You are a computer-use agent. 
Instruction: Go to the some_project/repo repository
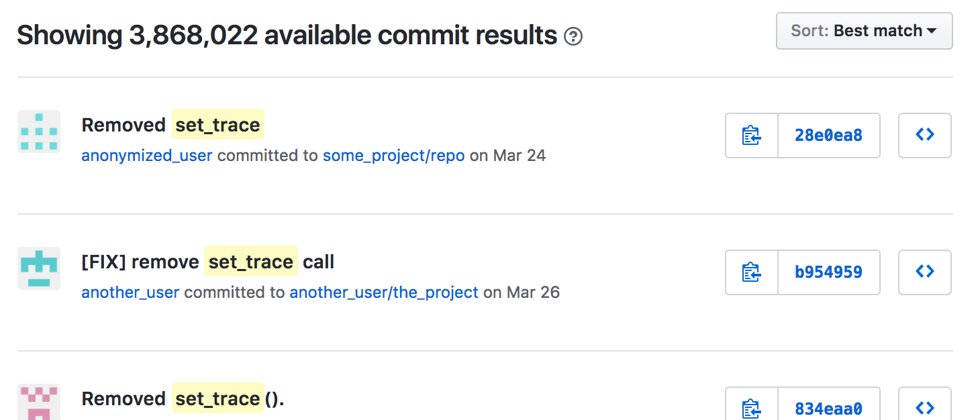(393, 156)
